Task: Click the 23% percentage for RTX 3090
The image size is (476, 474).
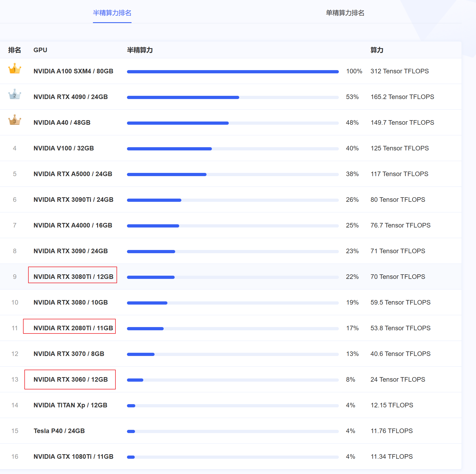Action: pyautogui.click(x=352, y=251)
